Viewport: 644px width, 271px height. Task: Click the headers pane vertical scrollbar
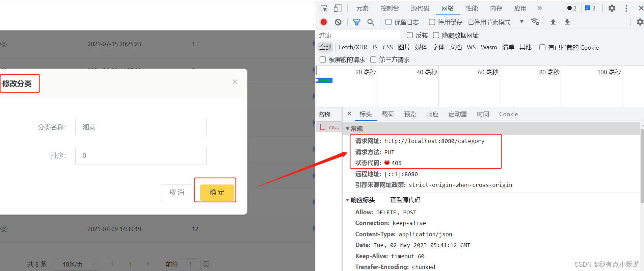coord(642,166)
